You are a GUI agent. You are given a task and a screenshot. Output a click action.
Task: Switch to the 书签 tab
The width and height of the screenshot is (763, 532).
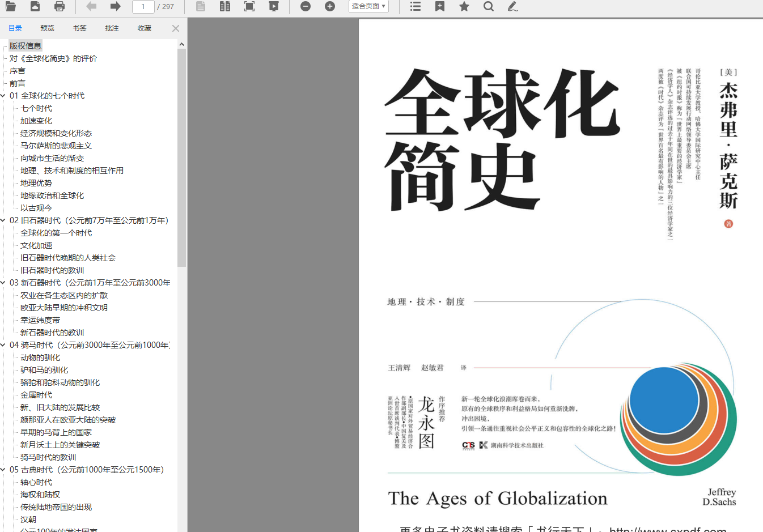point(80,28)
